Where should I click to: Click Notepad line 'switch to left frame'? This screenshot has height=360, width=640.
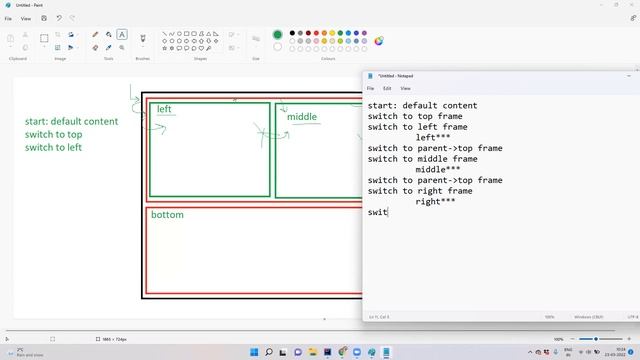[418, 127]
